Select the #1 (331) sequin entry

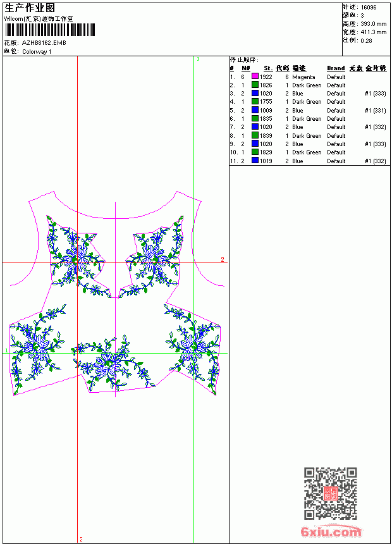click(376, 110)
